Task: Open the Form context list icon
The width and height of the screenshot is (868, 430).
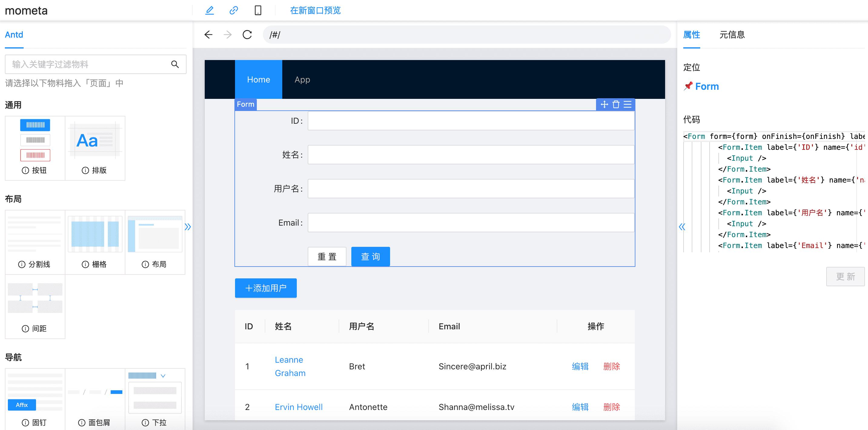Action: tap(628, 105)
